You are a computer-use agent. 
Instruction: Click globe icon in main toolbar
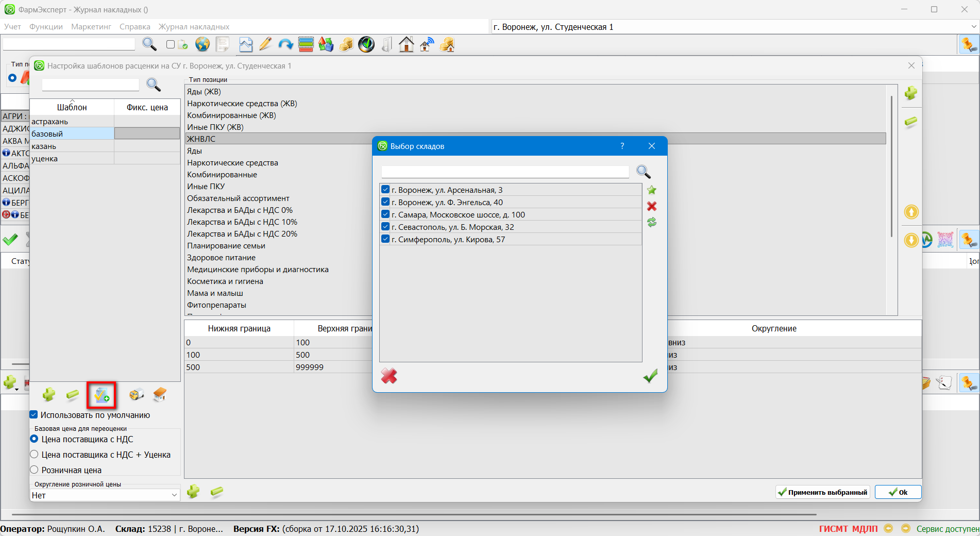tap(202, 45)
